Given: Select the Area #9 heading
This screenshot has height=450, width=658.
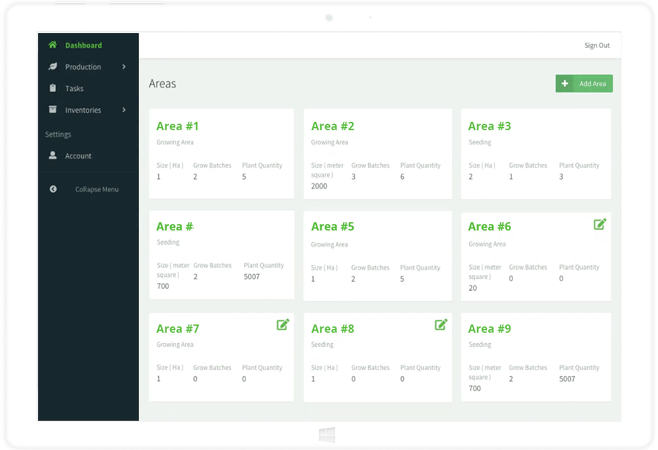Looking at the screenshot, I should [489, 328].
